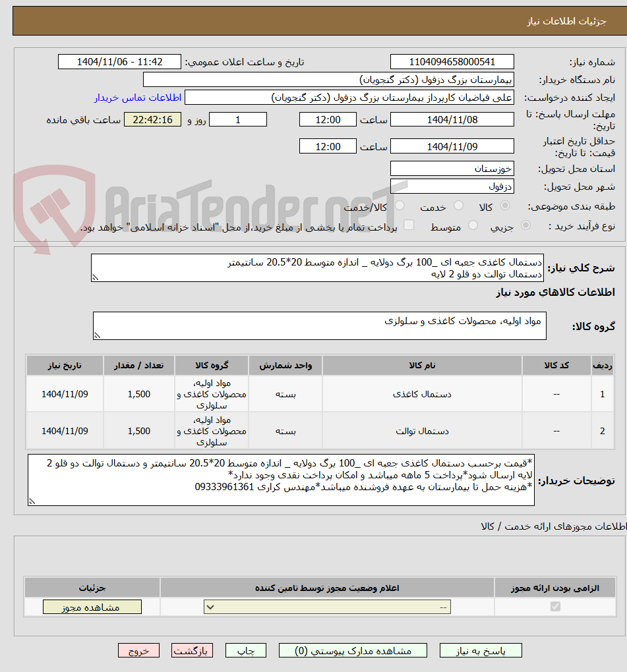Toggle الزامی بودن ارائه مجوز checkbox

[x=555, y=606]
